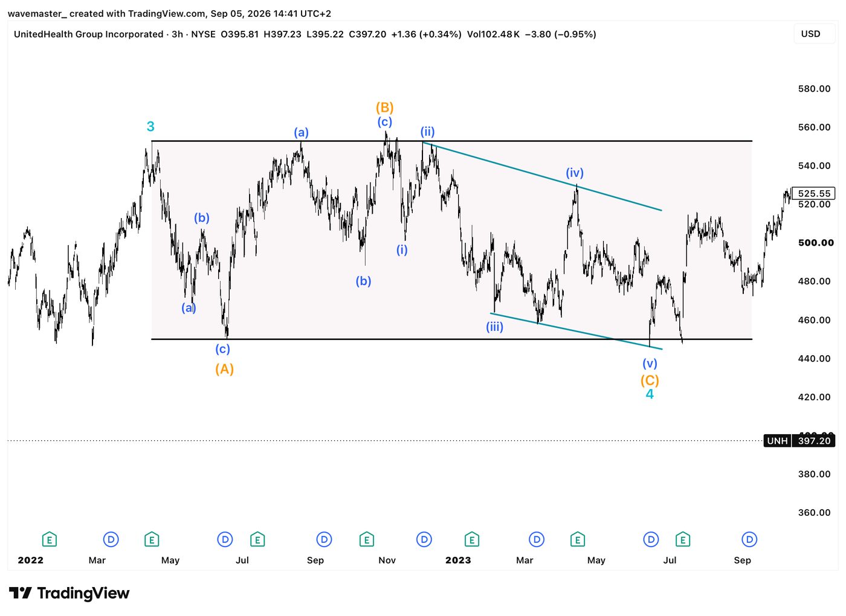Click the 580.00 price axis label
The width and height of the screenshot is (846, 616).
pyautogui.click(x=814, y=89)
